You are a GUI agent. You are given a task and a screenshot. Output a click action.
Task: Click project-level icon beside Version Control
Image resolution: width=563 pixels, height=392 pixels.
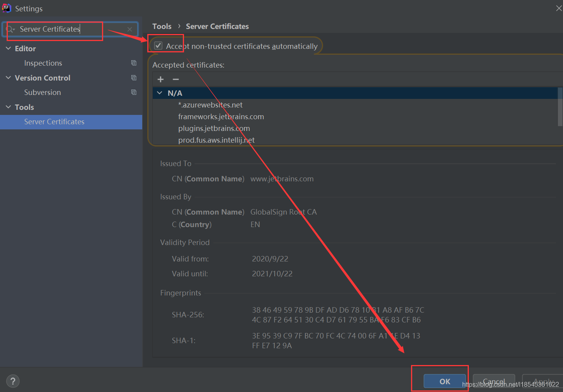134,78
